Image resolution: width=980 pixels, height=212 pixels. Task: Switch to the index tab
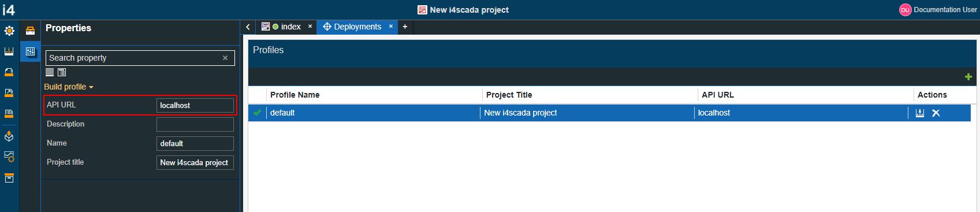tap(286, 27)
